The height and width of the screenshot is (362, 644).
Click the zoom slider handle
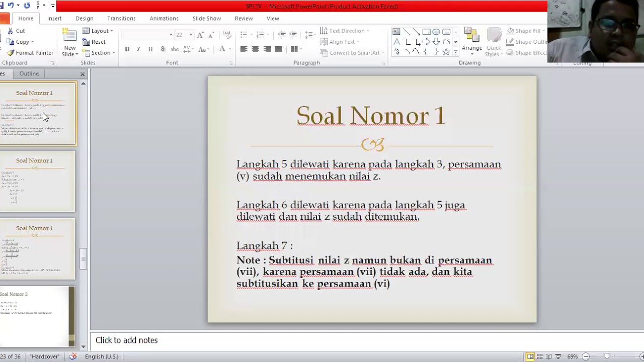tap(607, 356)
